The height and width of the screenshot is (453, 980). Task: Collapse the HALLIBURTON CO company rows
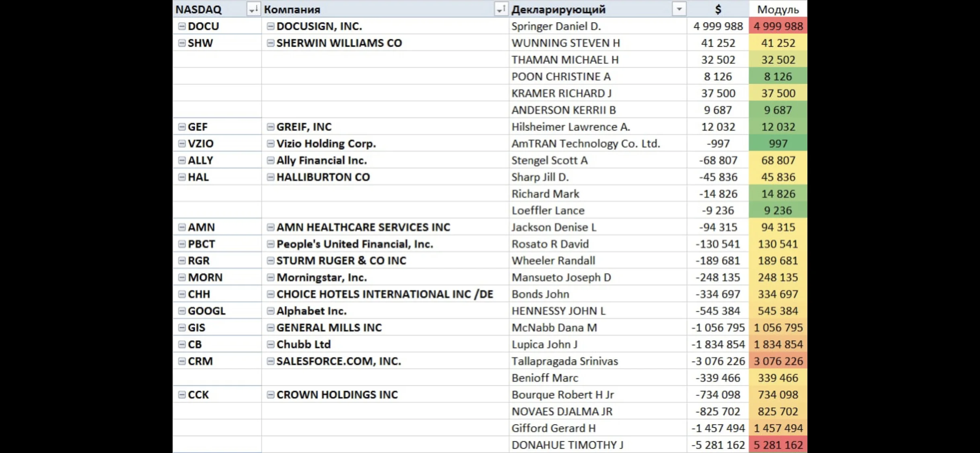click(x=270, y=177)
